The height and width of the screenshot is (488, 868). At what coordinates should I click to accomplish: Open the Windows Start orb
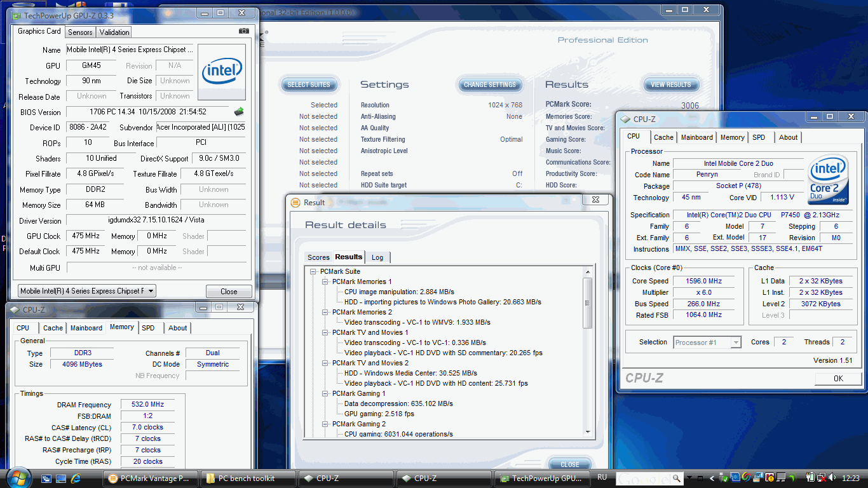coord(19,478)
